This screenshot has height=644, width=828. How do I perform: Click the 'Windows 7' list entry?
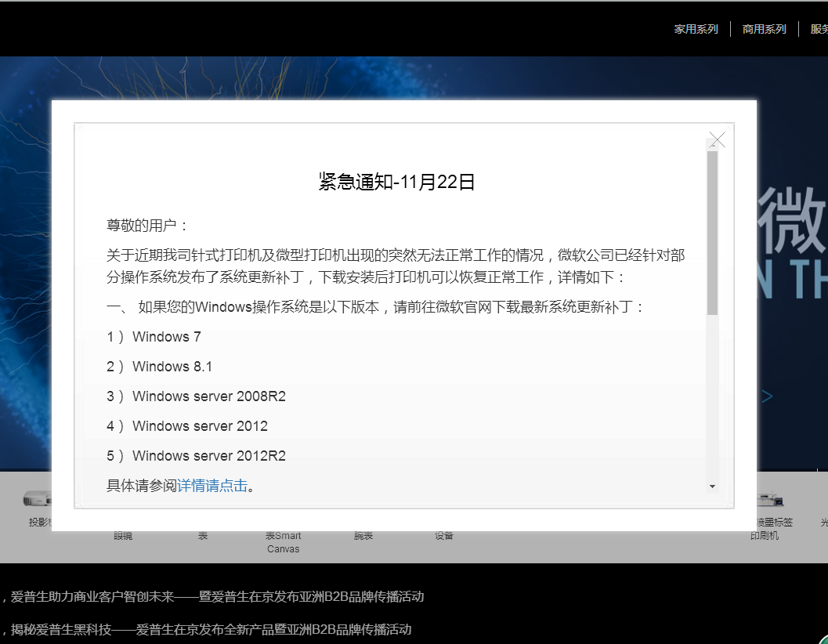tap(154, 337)
